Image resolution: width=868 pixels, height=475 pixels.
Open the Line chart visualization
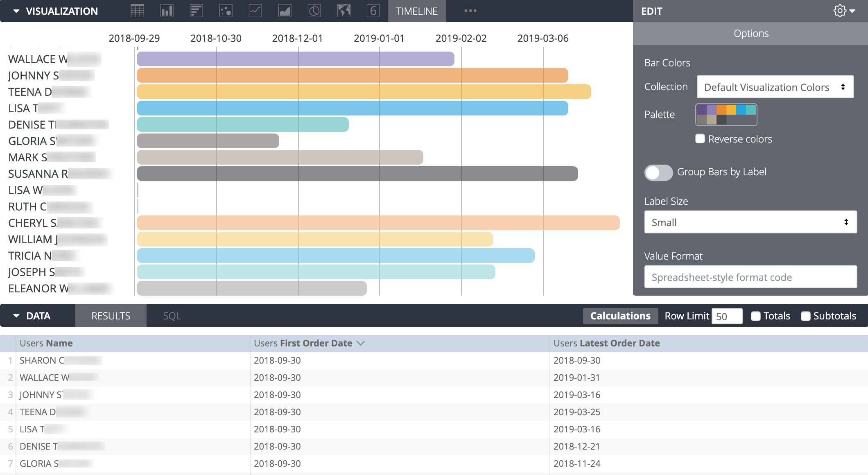255,11
